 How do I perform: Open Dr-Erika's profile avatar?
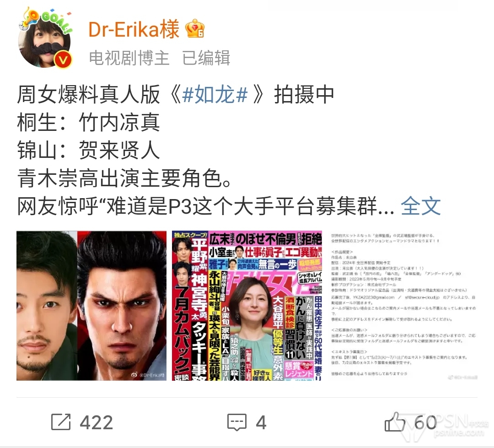point(45,40)
